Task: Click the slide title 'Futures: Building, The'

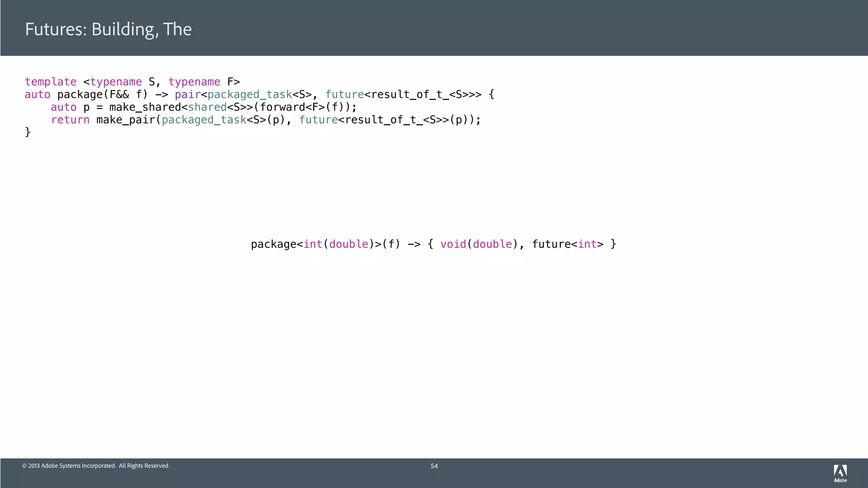Action: 108,29
